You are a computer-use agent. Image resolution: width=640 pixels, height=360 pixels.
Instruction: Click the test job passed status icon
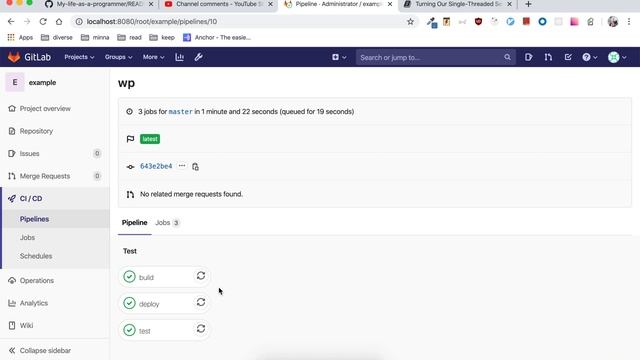tap(129, 330)
